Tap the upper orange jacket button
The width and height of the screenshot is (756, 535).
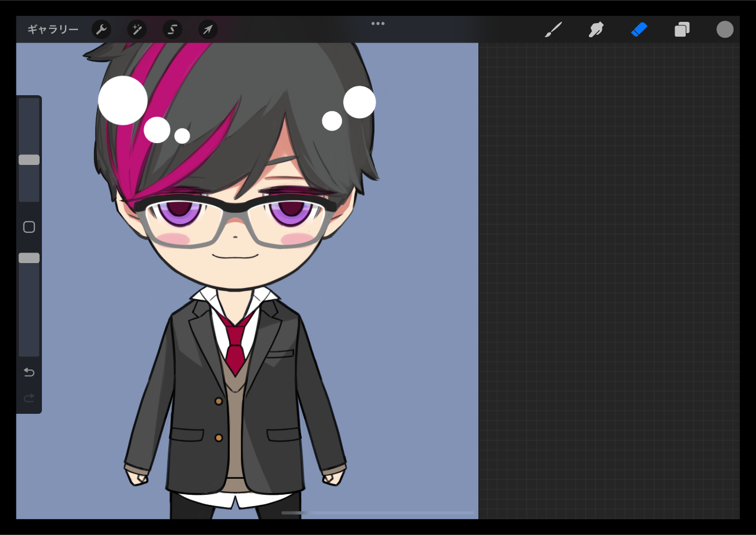pyautogui.click(x=219, y=401)
